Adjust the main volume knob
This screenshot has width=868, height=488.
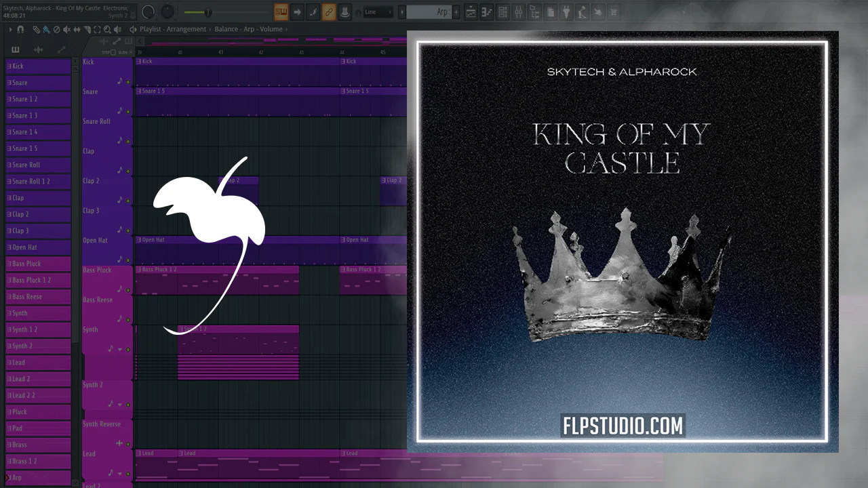point(148,12)
